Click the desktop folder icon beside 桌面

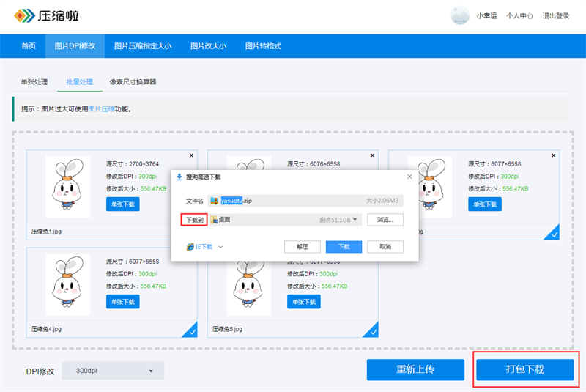tap(214, 220)
